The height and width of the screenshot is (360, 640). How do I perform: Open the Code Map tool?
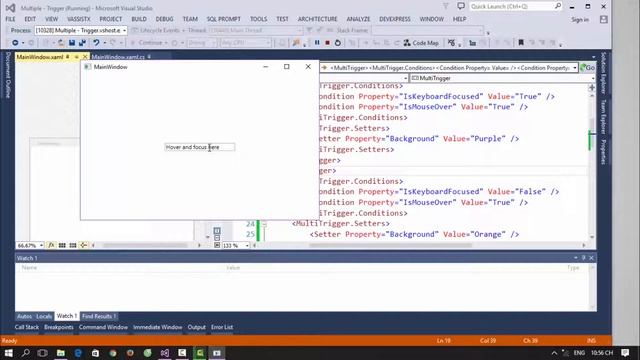pos(421,42)
